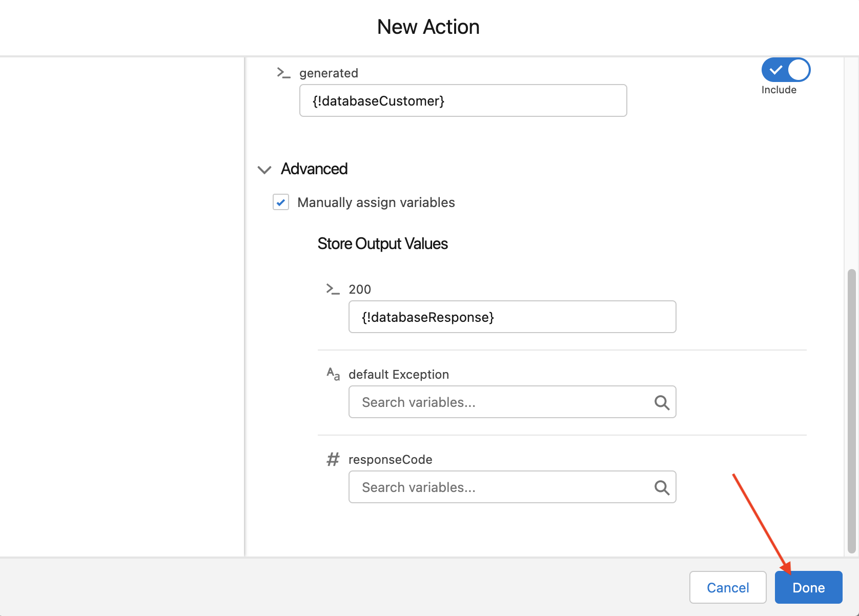Open variable search for default Exception

pyautogui.click(x=662, y=402)
